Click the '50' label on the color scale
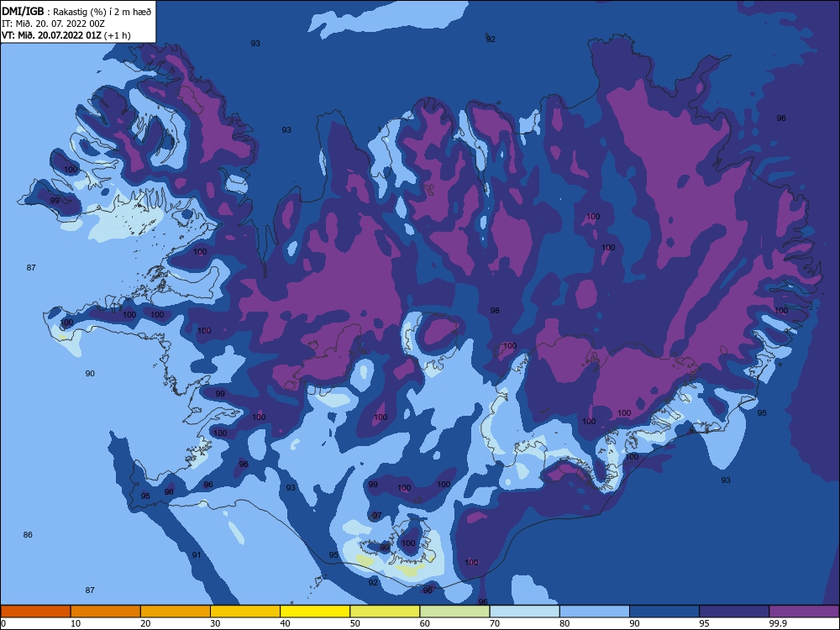This screenshot has height=630, width=840. pyautogui.click(x=355, y=623)
